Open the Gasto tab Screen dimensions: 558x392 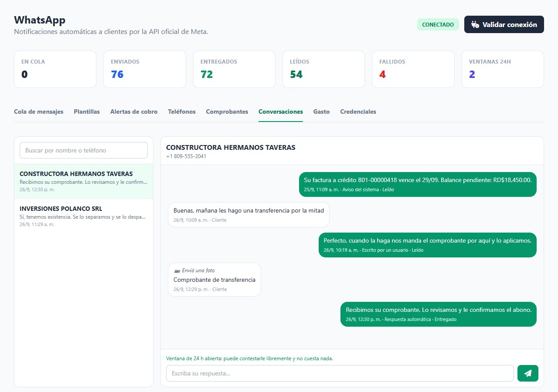[321, 112]
